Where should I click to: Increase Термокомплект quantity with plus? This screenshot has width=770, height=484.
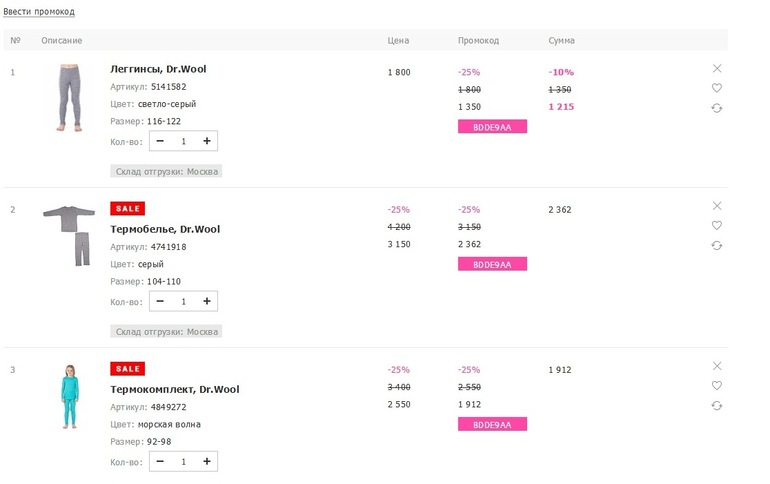tap(207, 461)
